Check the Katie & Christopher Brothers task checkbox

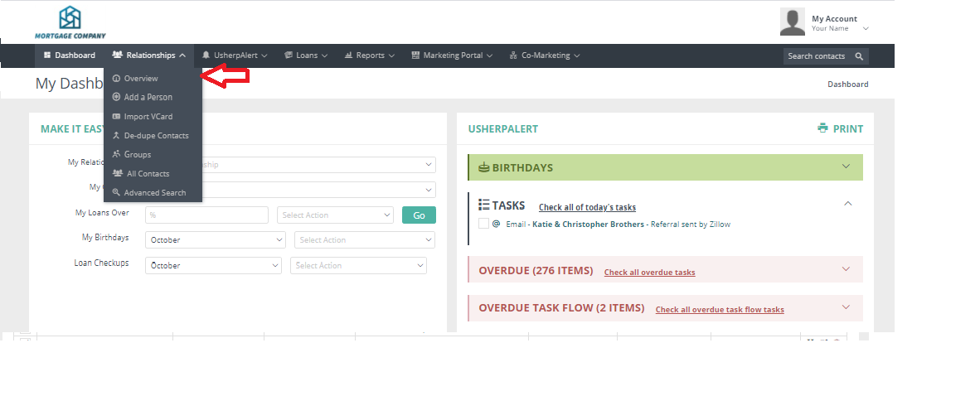[483, 224]
